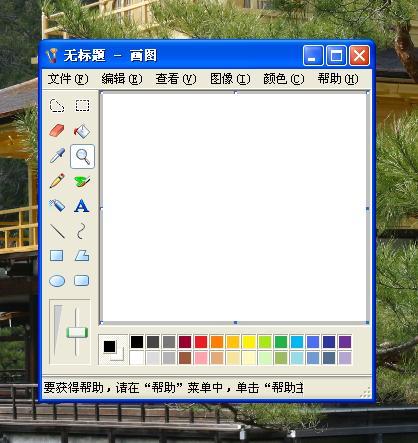Viewport: 418px width, 443px height.
Task: Pick dark navy blue swatch
Action: point(329,342)
